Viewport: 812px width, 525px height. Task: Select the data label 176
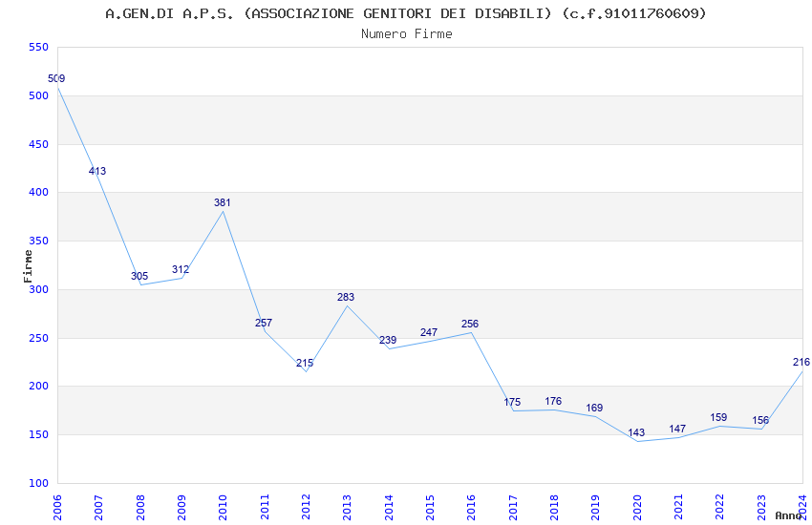click(x=553, y=401)
